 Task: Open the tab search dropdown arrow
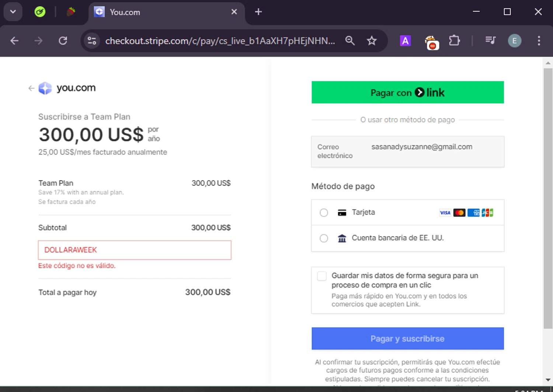pos(13,12)
